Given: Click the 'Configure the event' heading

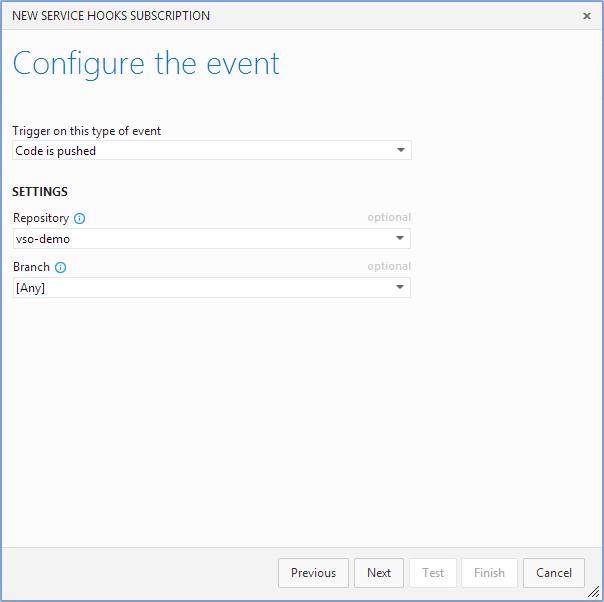Looking at the screenshot, I should tap(146, 64).
